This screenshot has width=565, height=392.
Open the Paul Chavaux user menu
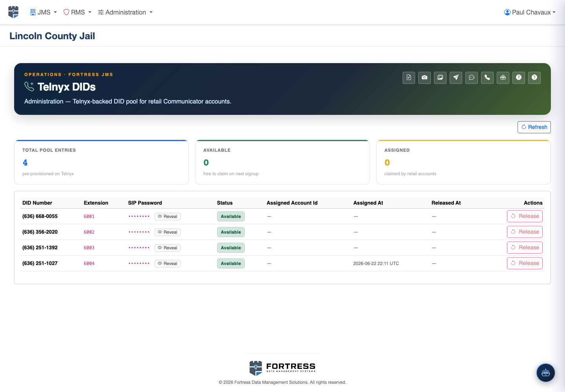pyautogui.click(x=530, y=12)
